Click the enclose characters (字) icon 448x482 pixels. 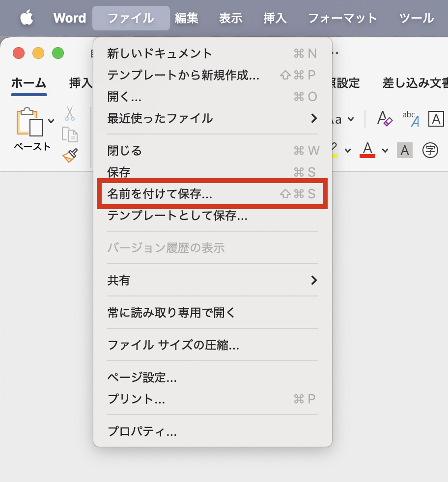pos(430,150)
